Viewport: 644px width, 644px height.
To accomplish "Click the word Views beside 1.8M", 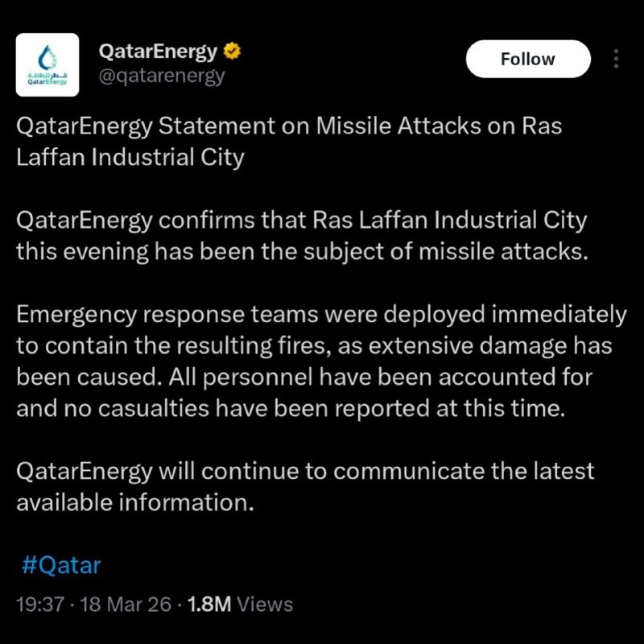I will click(x=266, y=605).
